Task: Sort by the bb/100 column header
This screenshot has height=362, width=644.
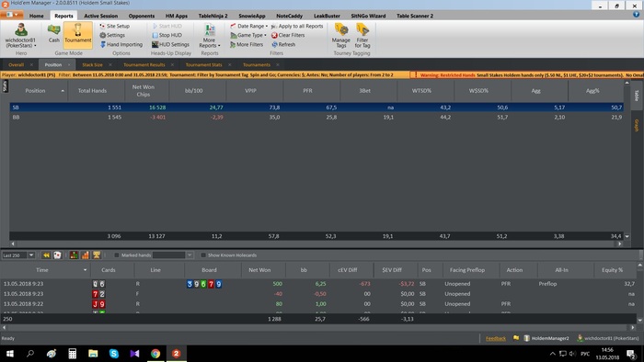Action: tap(193, 91)
